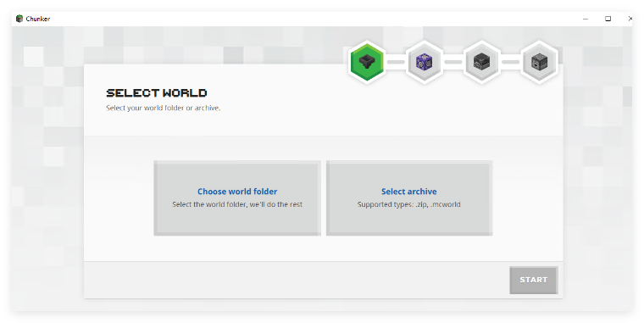Click the green hopper step icon
644x323 pixels.
click(x=367, y=62)
